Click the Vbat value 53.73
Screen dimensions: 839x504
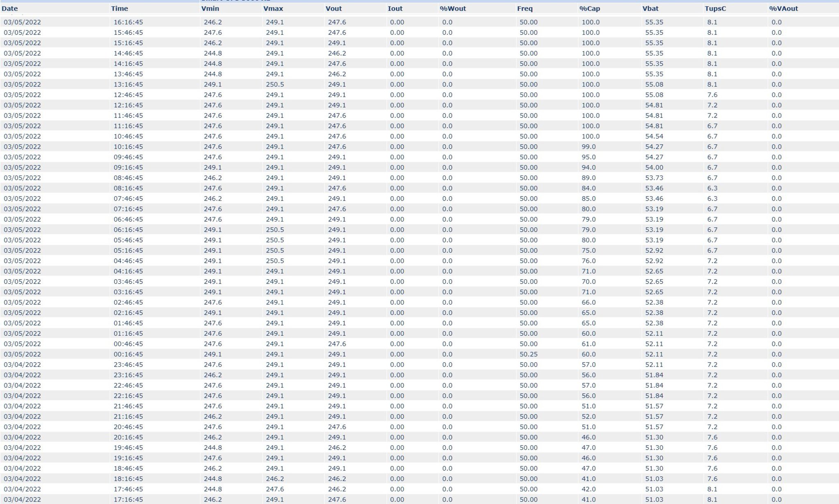654,178
